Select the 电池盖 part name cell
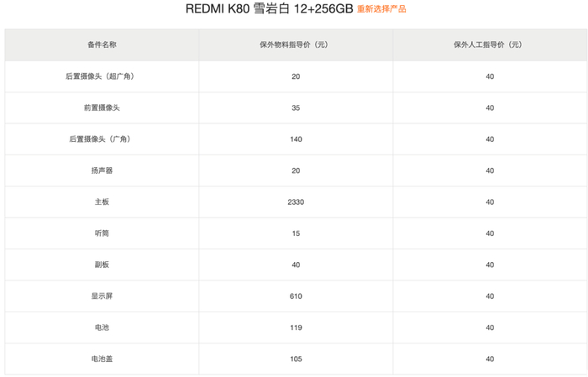The height and width of the screenshot is (377, 588). pos(102,359)
